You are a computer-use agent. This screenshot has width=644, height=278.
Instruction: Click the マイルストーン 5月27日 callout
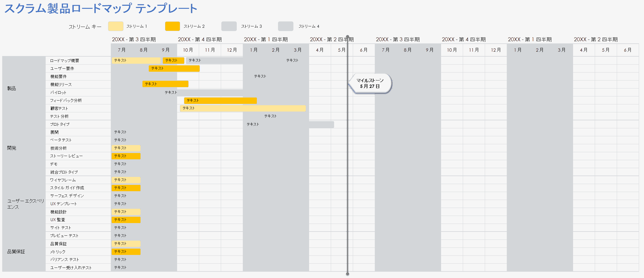[370, 84]
